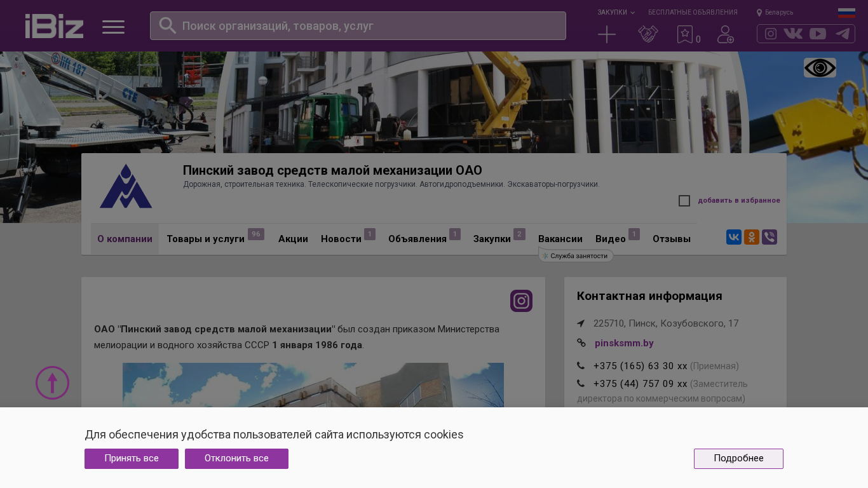868x488 pixels.
Task: Click the iBiz logo
Action: 54,26
